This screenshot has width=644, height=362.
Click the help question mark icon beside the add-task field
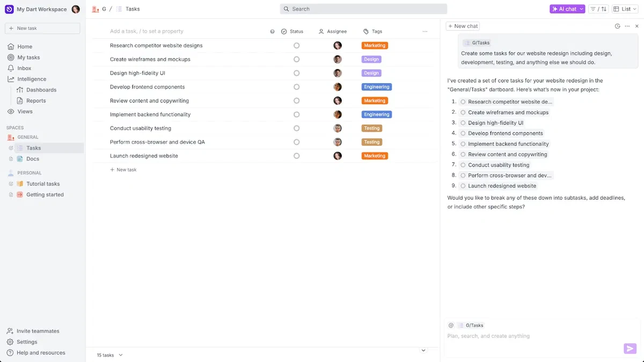point(272,32)
